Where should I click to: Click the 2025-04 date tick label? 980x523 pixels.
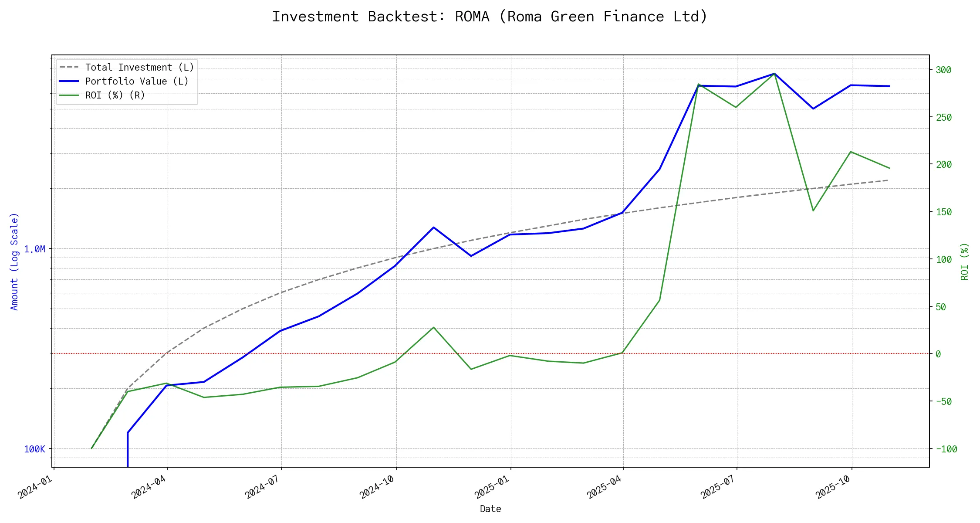[604, 486]
